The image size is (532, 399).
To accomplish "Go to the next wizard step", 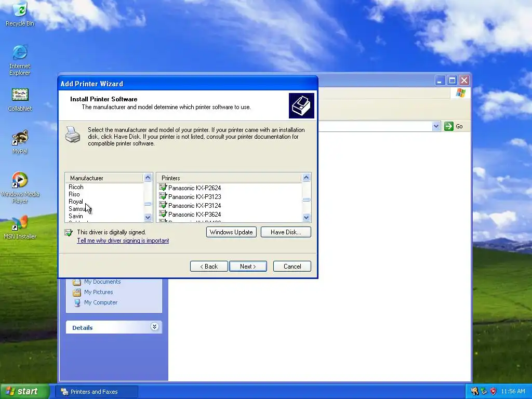I will pyautogui.click(x=248, y=267).
